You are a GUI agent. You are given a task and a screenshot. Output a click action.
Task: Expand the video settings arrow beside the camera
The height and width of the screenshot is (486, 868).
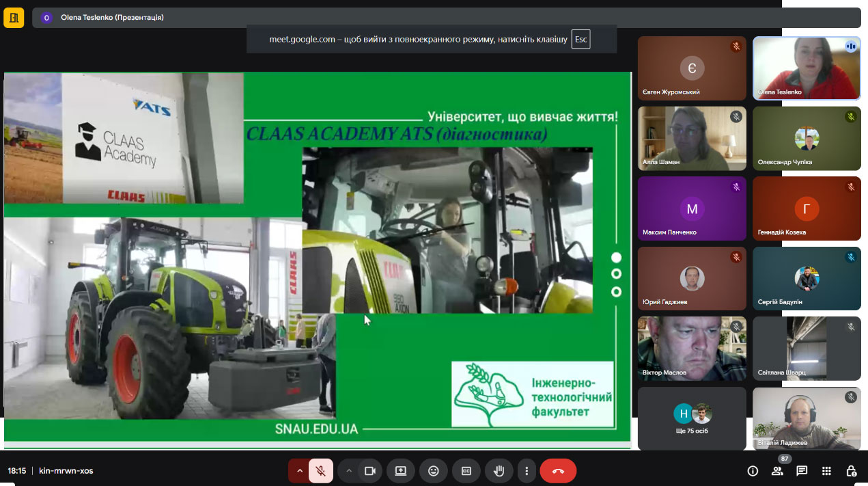pos(349,471)
